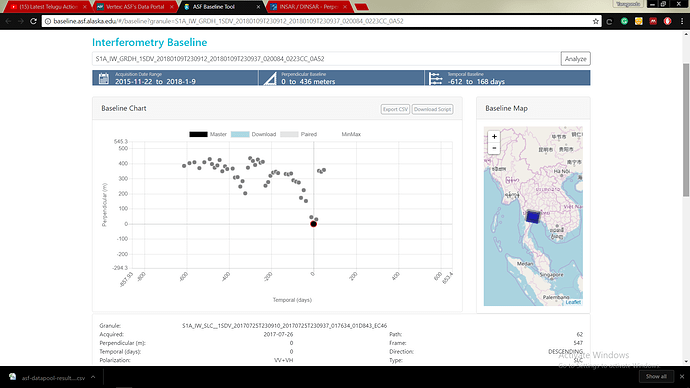Toggle the Download legend series
The height and width of the screenshot is (388, 690).
point(253,134)
